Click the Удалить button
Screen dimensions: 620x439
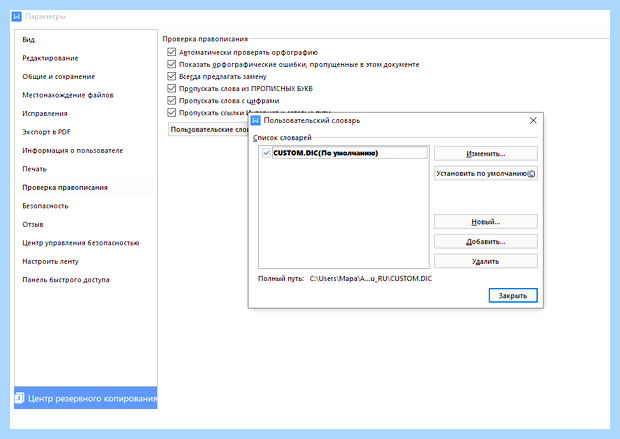click(x=486, y=261)
